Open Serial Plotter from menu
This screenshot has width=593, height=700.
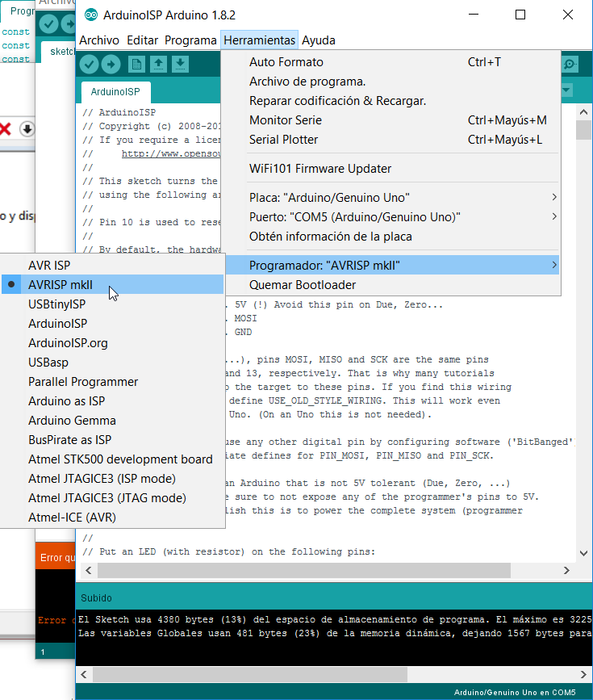click(390, 140)
